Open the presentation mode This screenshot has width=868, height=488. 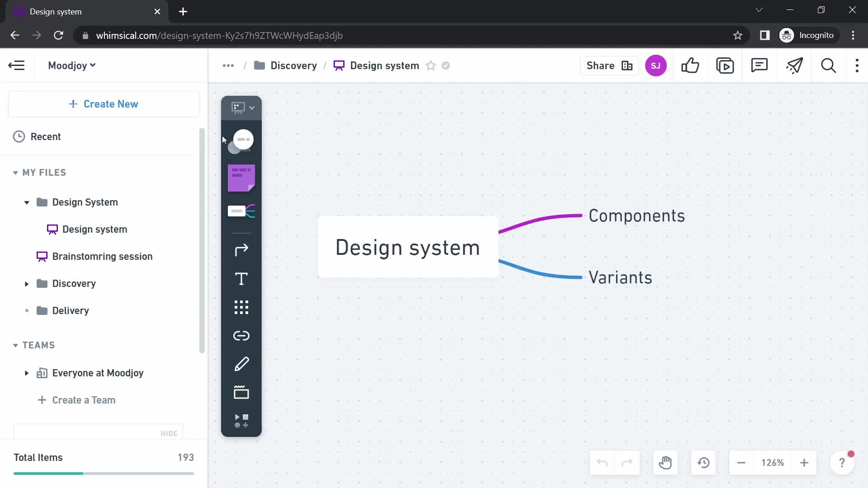[725, 66]
